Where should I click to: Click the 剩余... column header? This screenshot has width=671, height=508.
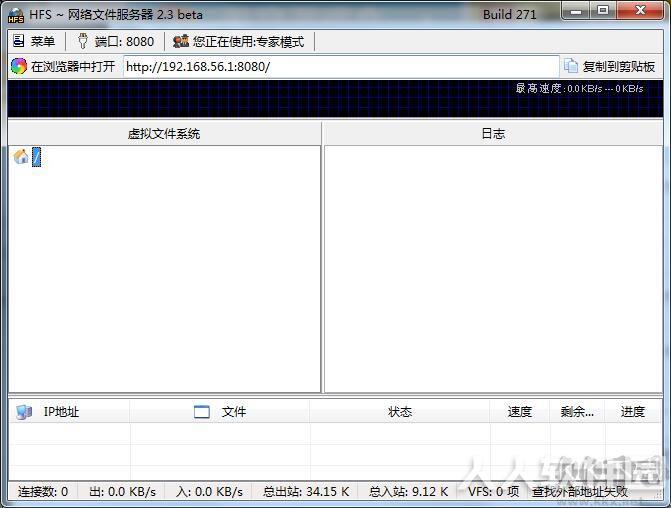click(x=577, y=412)
